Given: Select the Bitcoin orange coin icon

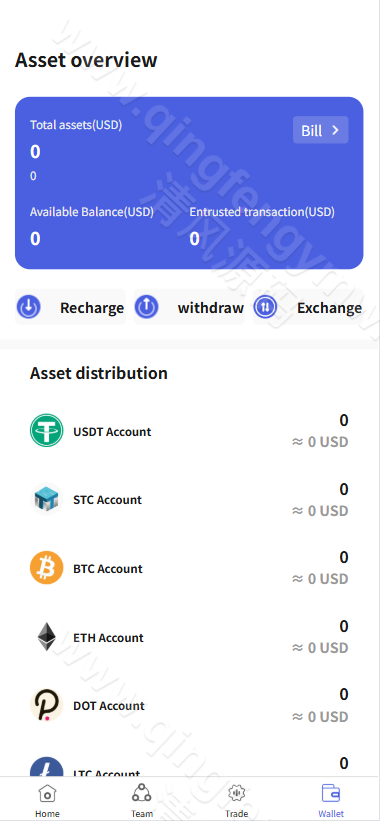Looking at the screenshot, I should (47, 568).
